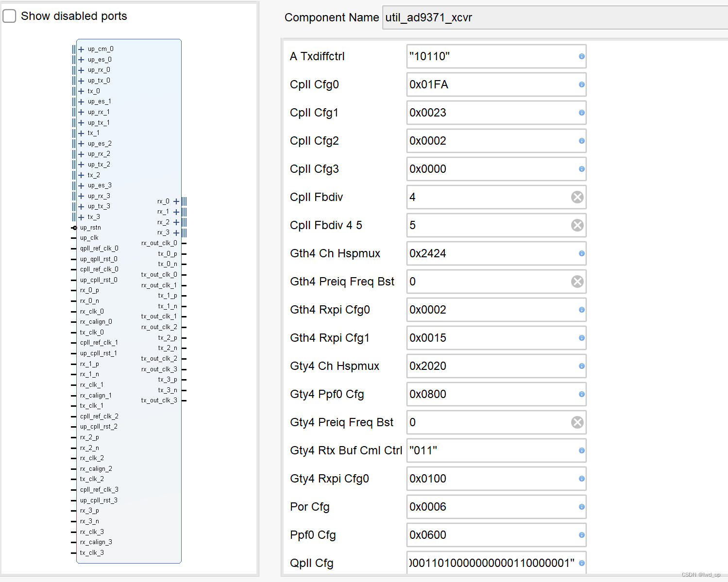Open info icon for Gty4 Ppf0 Cfg

click(x=581, y=394)
